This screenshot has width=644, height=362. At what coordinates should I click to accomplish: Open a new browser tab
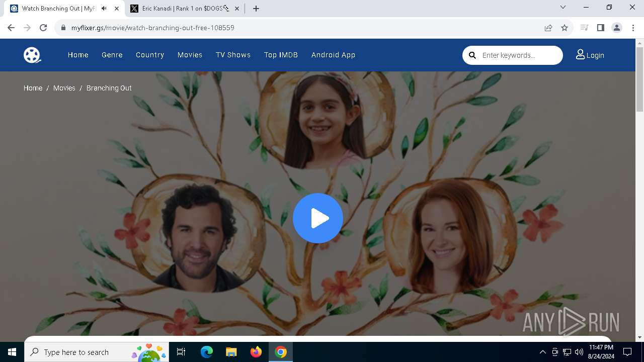pyautogui.click(x=256, y=9)
